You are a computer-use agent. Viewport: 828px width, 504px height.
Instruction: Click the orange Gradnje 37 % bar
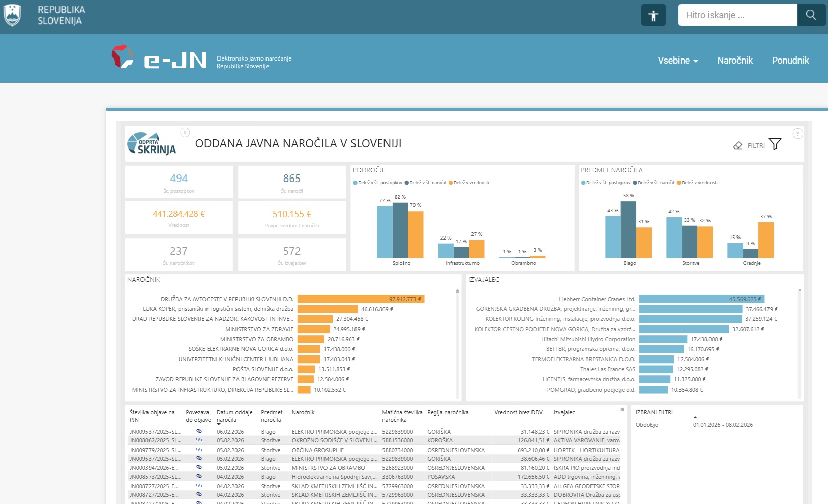pyautogui.click(x=765, y=240)
